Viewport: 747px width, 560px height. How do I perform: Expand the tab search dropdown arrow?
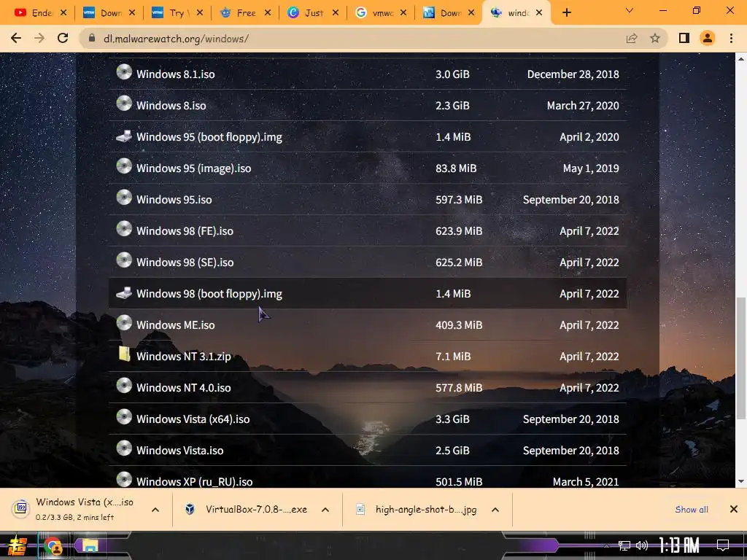pyautogui.click(x=629, y=10)
